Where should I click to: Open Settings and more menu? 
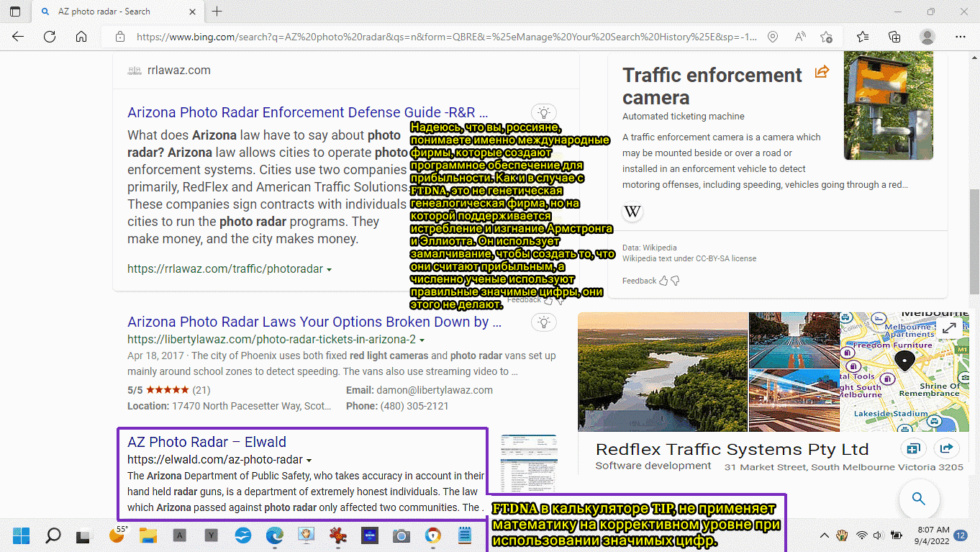click(960, 37)
